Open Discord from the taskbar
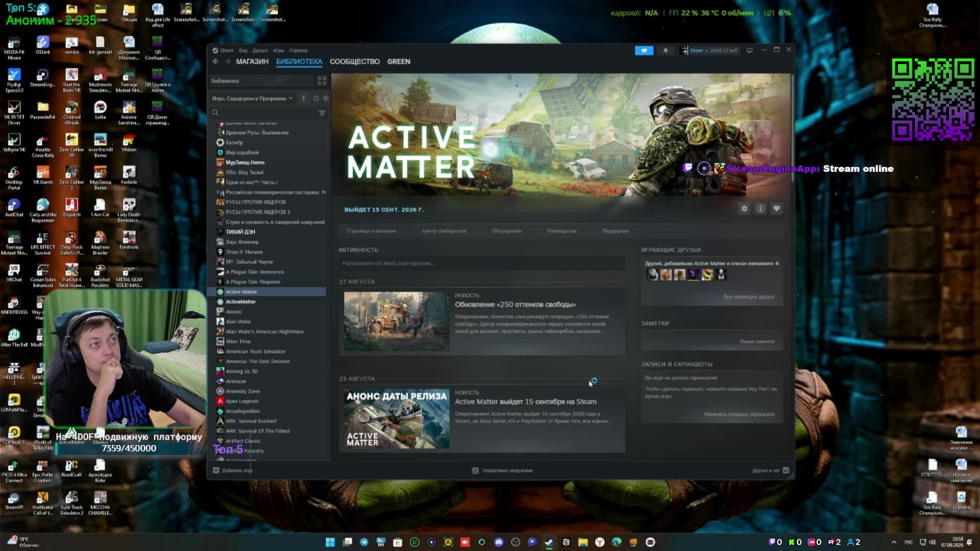The width and height of the screenshot is (980, 551). pos(499,542)
